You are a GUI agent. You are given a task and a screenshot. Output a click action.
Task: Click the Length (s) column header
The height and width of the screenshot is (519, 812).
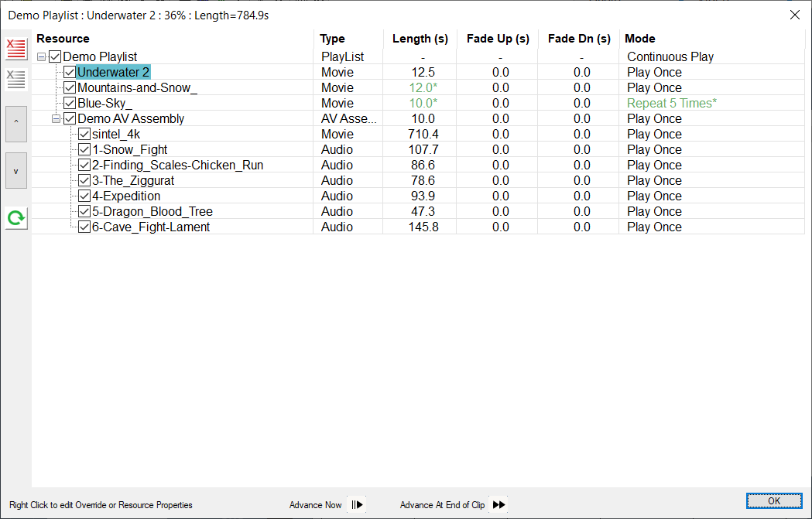pyautogui.click(x=420, y=39)
